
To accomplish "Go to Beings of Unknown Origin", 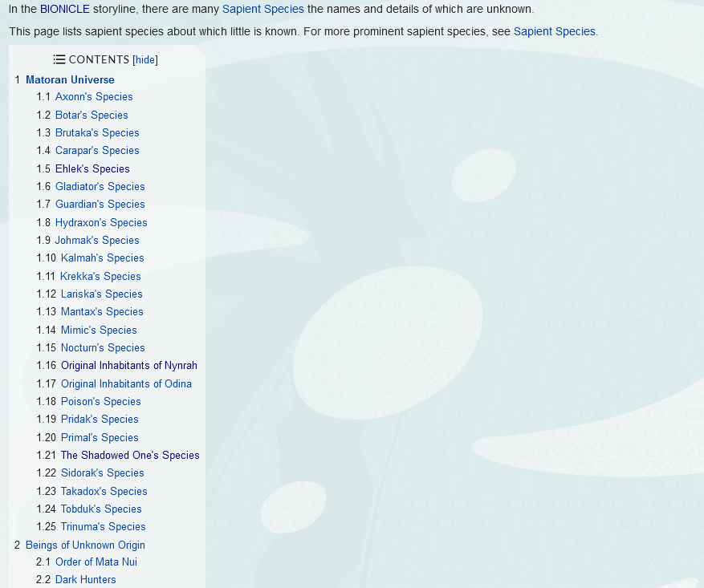I will (85, 545).
